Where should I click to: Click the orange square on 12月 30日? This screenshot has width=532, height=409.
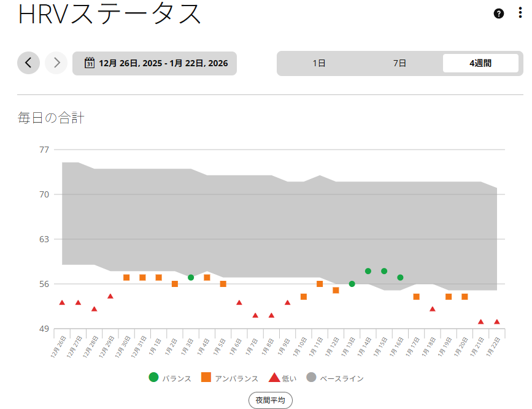pyautogui.click(x=126, y=278)
